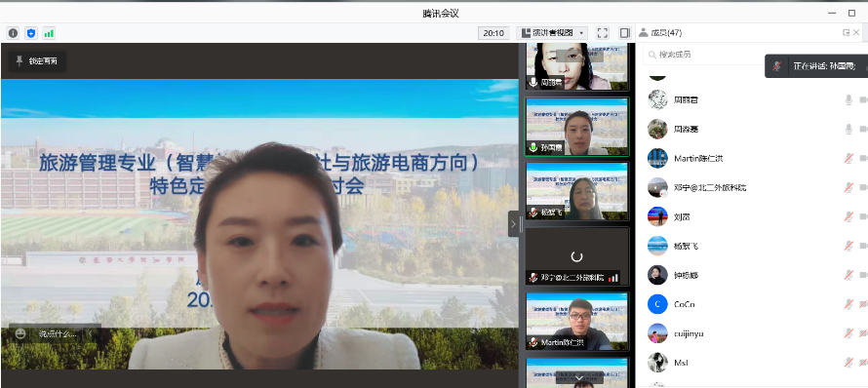This screenshot has width=868, height=388.
Task: Select Martin陈仁洪 video thumbnail
Action: coord(576,322)
